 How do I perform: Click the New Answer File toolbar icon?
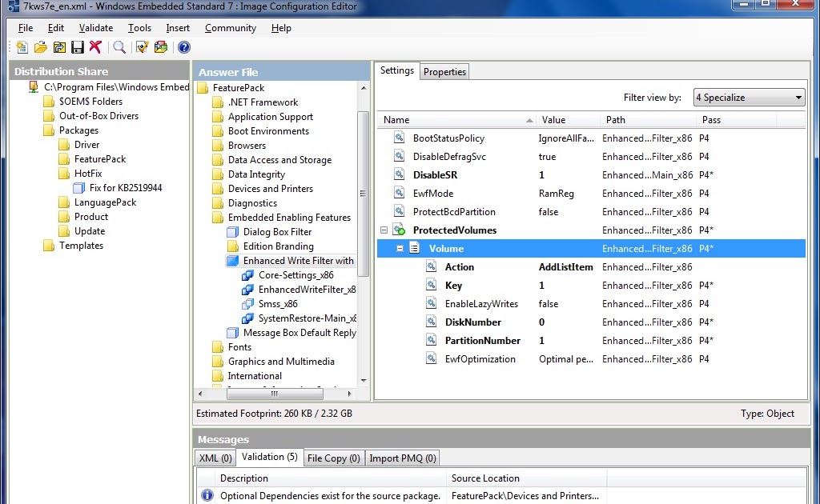click(x=22, y=47)
